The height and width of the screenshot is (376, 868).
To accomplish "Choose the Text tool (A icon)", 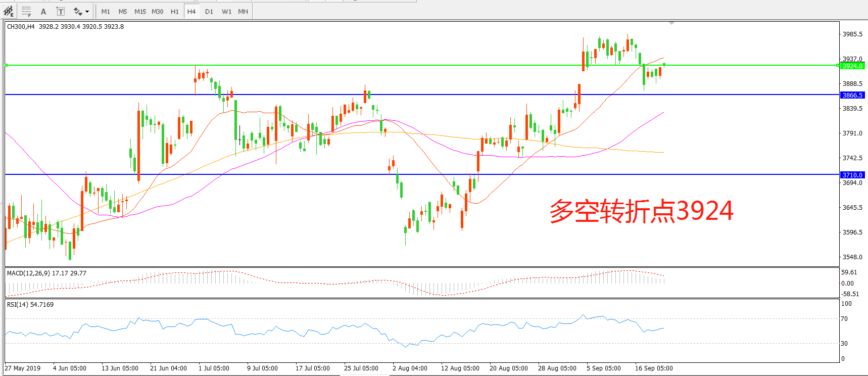I will 43,11.
